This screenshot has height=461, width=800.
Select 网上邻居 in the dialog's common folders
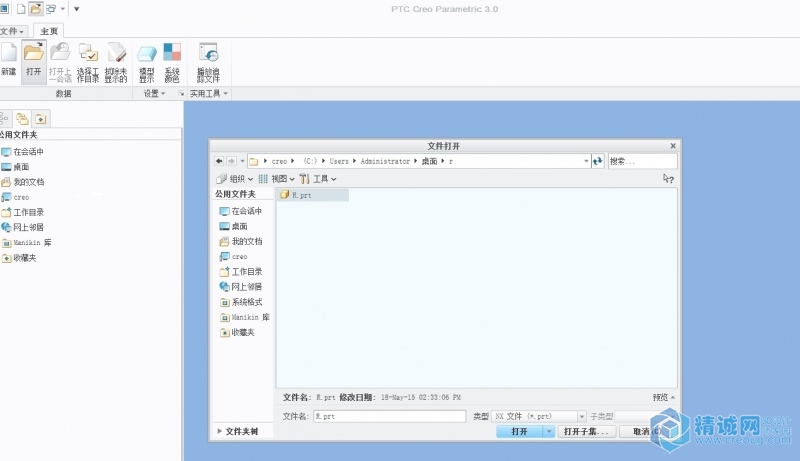241,287
